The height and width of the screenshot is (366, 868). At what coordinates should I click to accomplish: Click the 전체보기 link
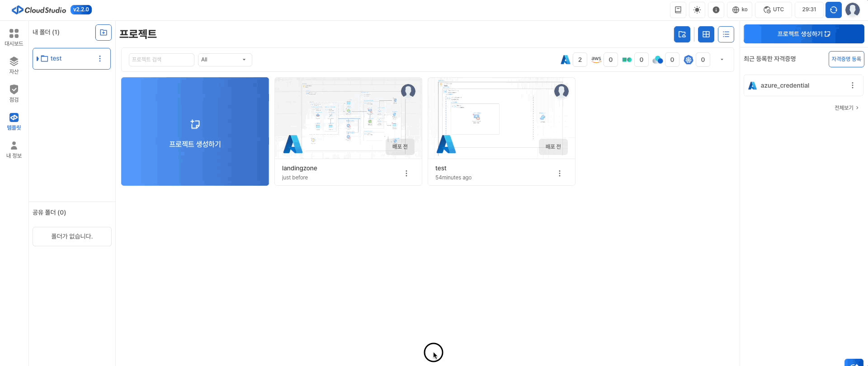846,108
